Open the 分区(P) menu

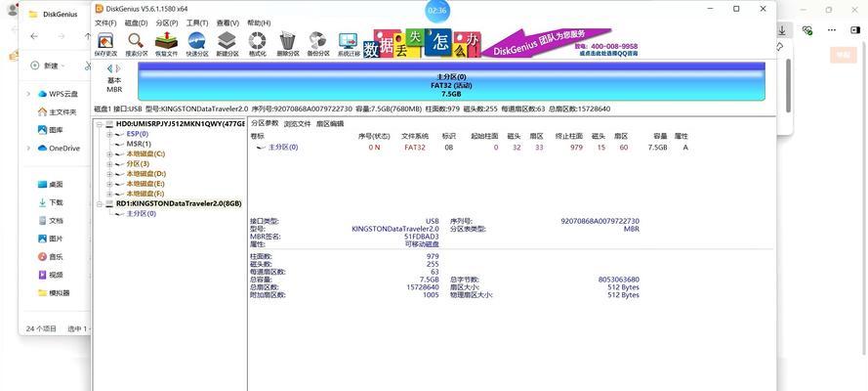(x=167, y=22)
